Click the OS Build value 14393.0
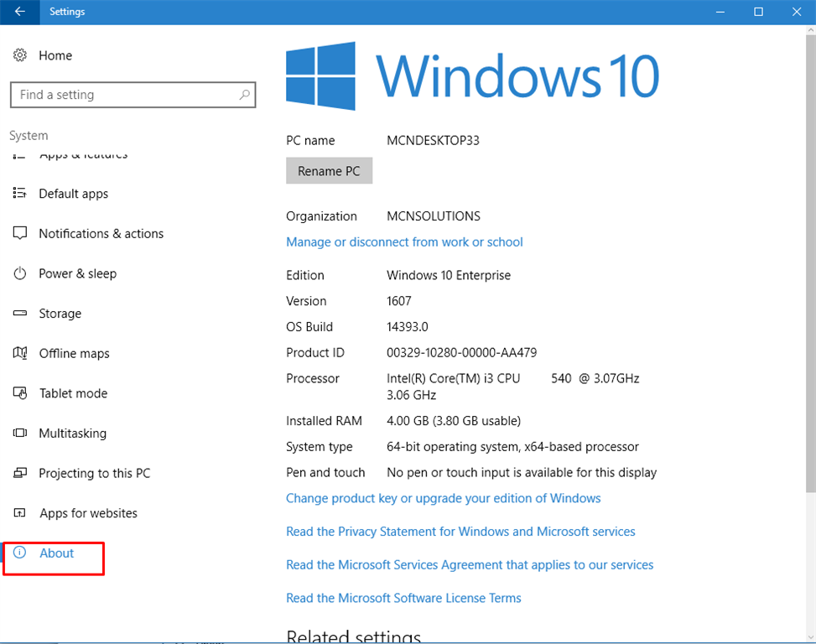 [x=408, y=327]
